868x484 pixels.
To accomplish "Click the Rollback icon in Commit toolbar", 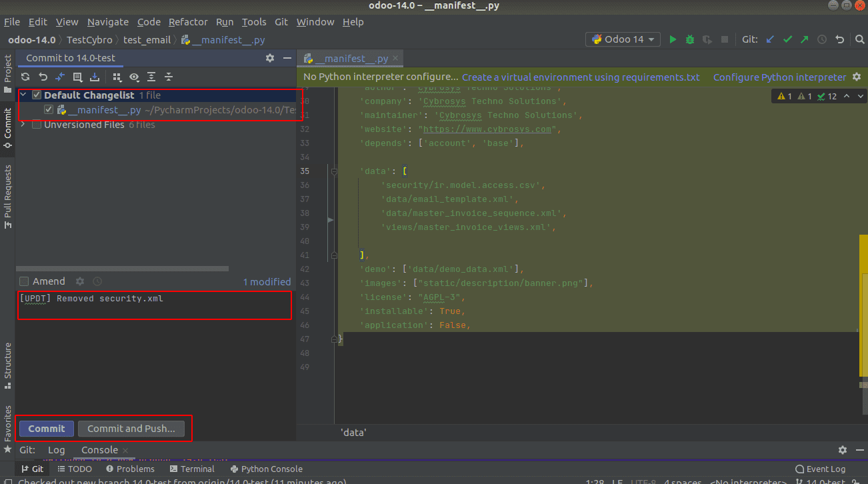I will coord(43,77).
